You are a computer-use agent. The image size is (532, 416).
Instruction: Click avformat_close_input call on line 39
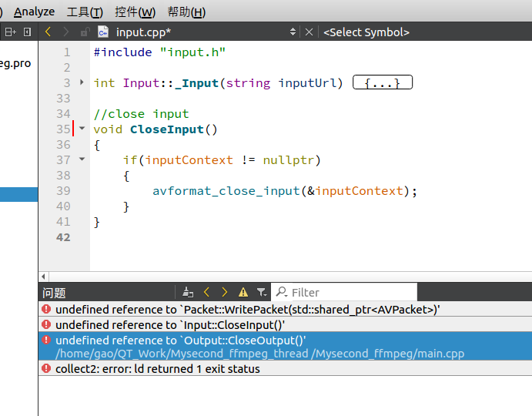pyautogui.click(x=226, y=191)
